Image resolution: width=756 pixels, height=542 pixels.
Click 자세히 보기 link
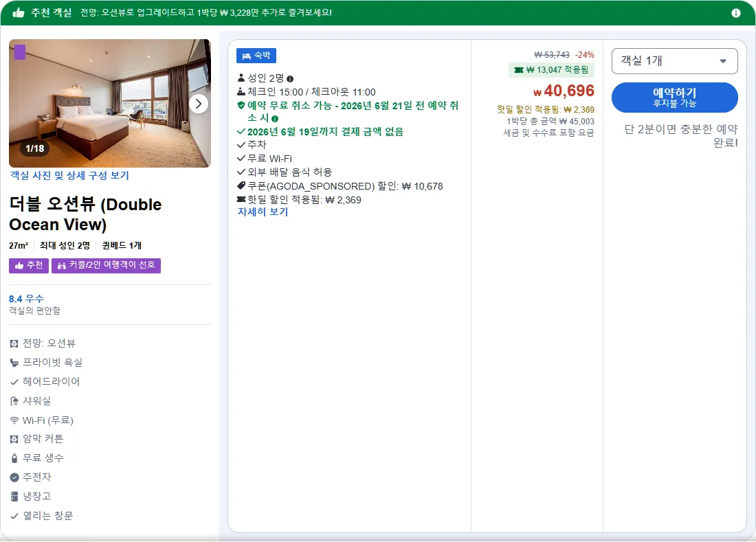click(263, 212)
